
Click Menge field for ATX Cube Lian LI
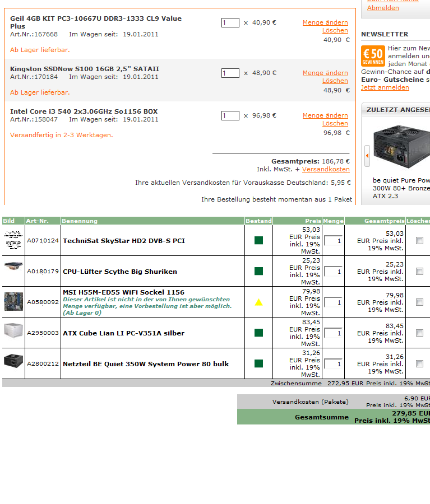point(333,333)
